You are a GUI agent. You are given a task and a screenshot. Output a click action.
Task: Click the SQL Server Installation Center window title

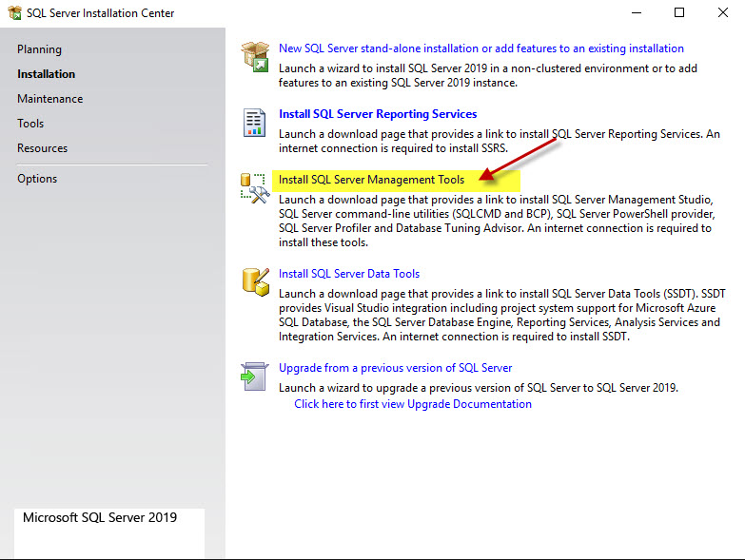click(x=100, y=12)
